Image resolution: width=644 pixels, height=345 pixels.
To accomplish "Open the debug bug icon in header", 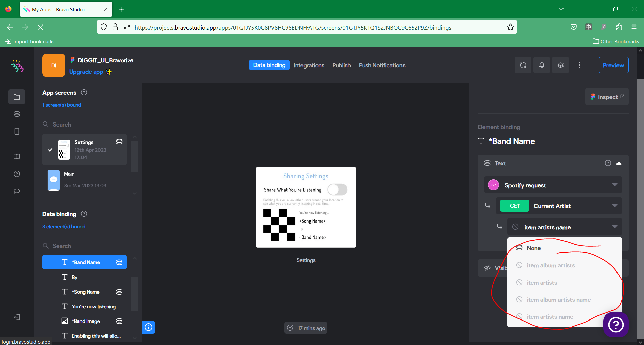I will click(560, 65).
